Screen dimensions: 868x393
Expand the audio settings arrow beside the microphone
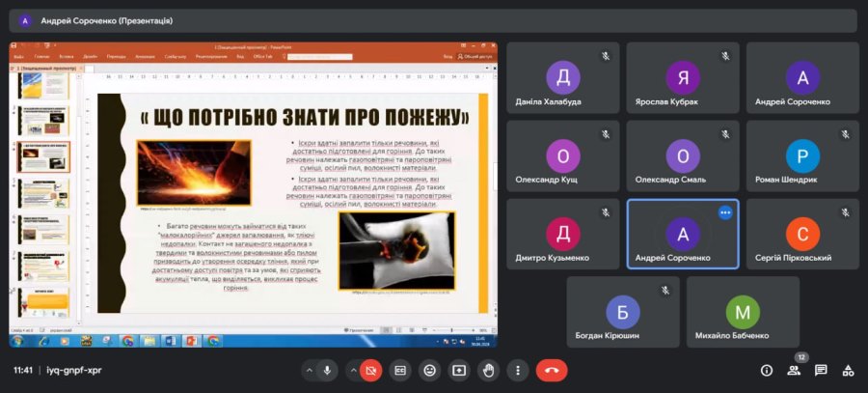point(309,370)
